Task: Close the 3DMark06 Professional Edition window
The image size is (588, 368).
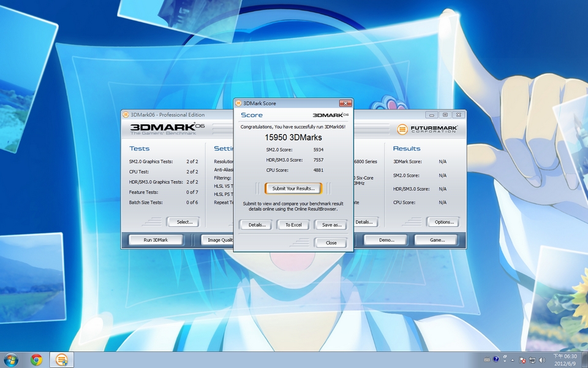Action: [459, 115]
